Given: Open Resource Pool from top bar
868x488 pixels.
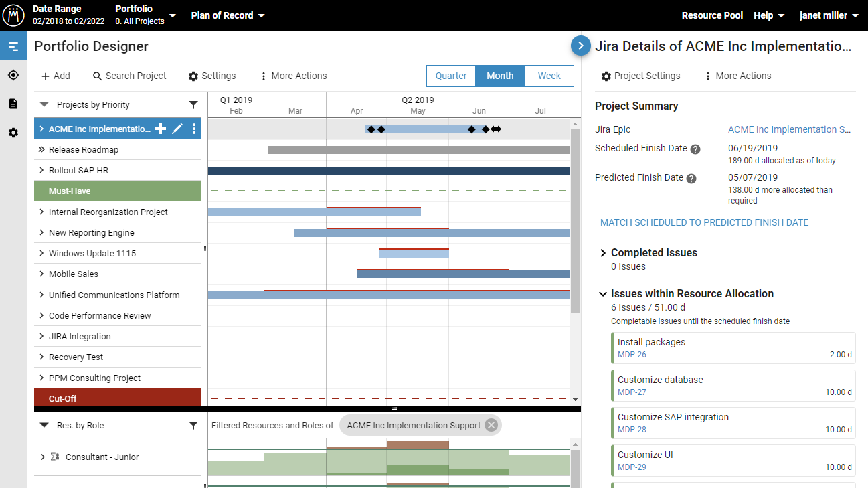Looking at the screenshot, I should pyautogui.click(x=712, y=15).
